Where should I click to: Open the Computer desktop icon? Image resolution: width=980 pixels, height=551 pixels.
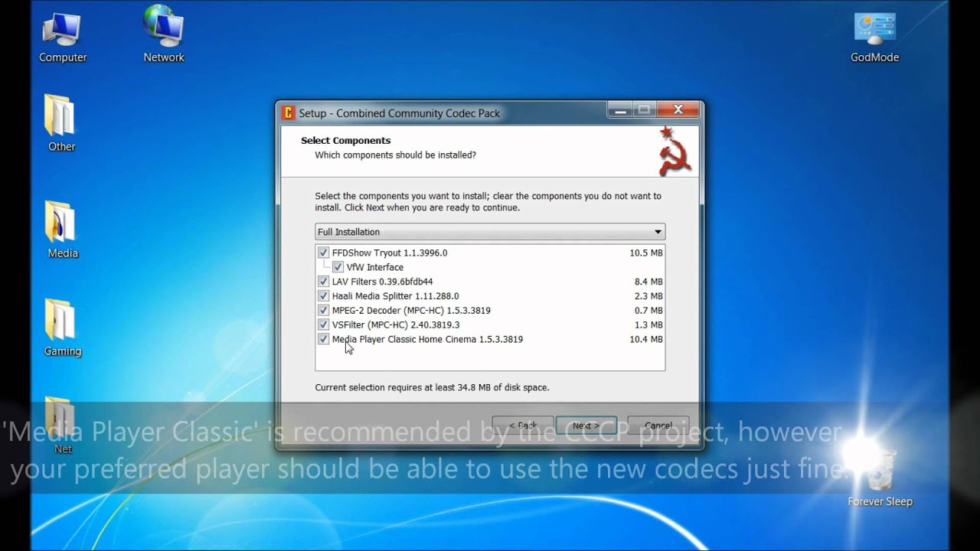coord(63,38)
